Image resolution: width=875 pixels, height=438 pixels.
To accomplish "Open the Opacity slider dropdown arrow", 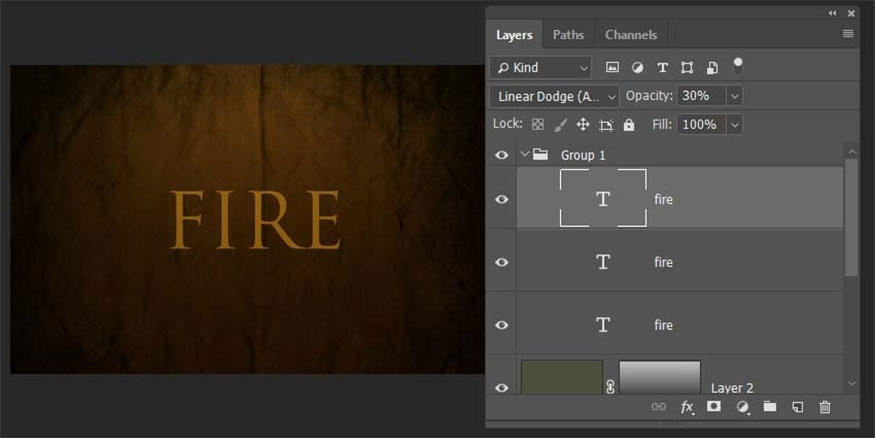I will click(x=735, y=96).
